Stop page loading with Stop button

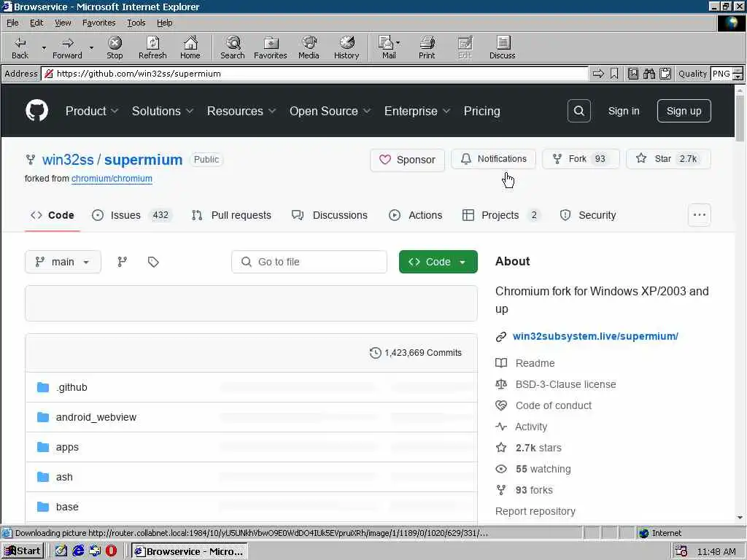point(115,47)
